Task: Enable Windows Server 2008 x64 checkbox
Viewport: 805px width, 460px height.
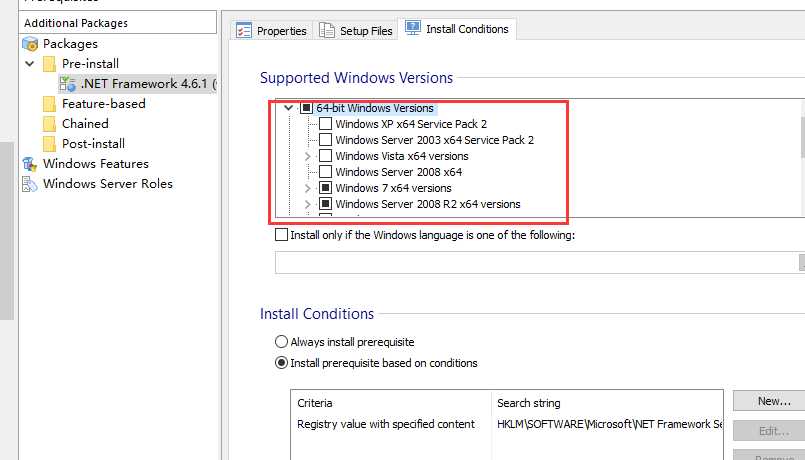Action: tap(325, 172)
